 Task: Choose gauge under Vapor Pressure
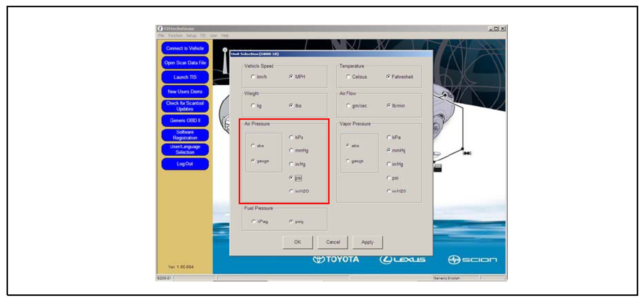click(348, 161)
